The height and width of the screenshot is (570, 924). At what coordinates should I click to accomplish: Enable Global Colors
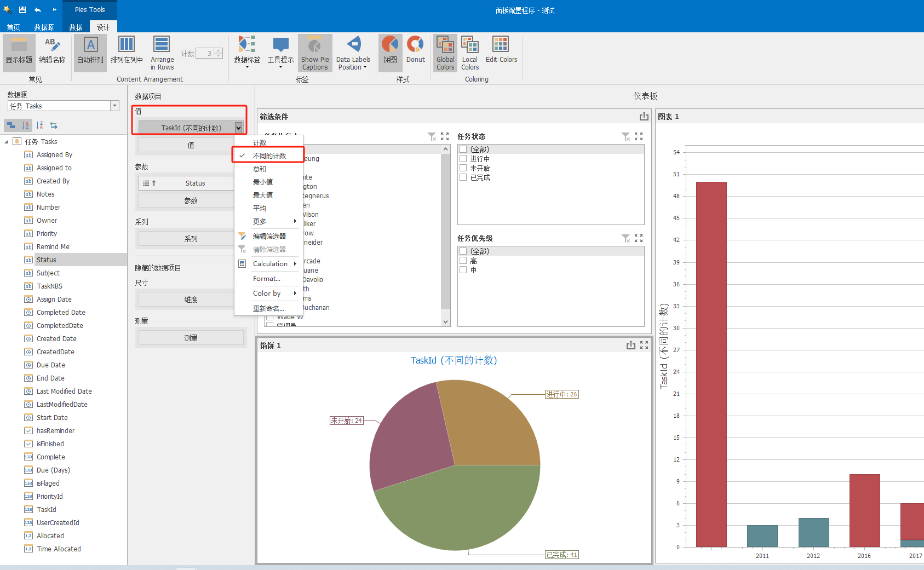click(x=445, y=52)
